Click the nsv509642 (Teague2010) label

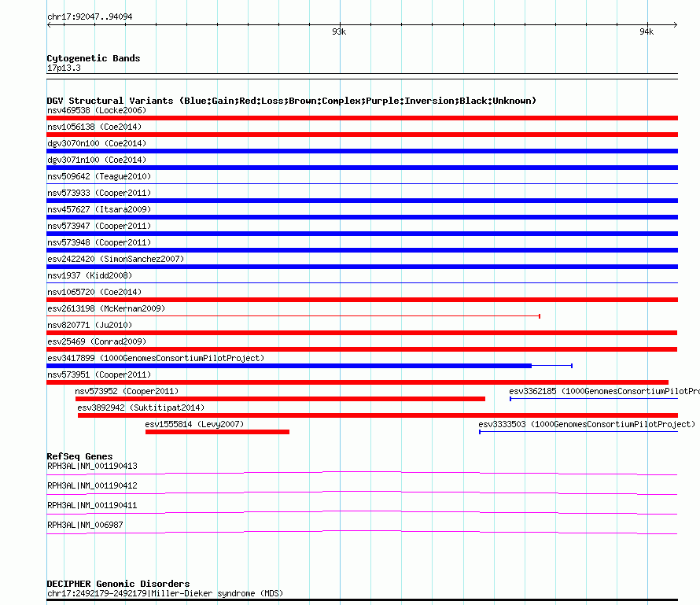[99, 176]
